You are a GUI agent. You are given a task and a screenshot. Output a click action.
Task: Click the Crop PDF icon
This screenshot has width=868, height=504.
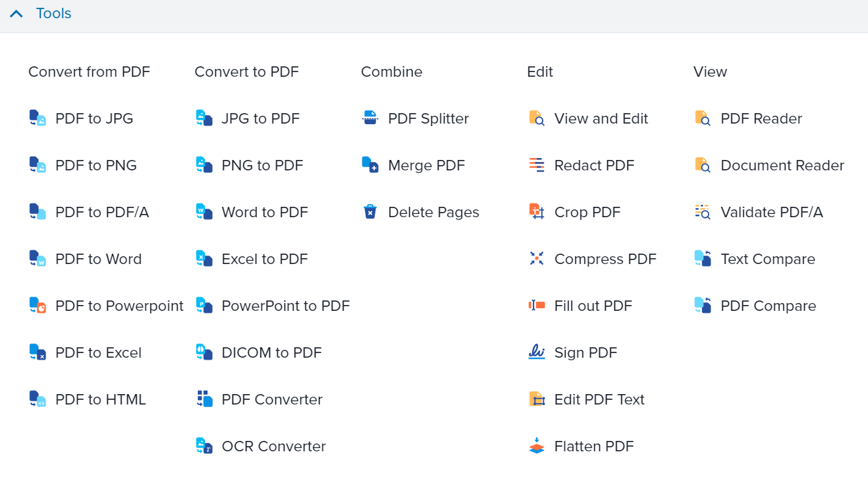click(537, 212)
